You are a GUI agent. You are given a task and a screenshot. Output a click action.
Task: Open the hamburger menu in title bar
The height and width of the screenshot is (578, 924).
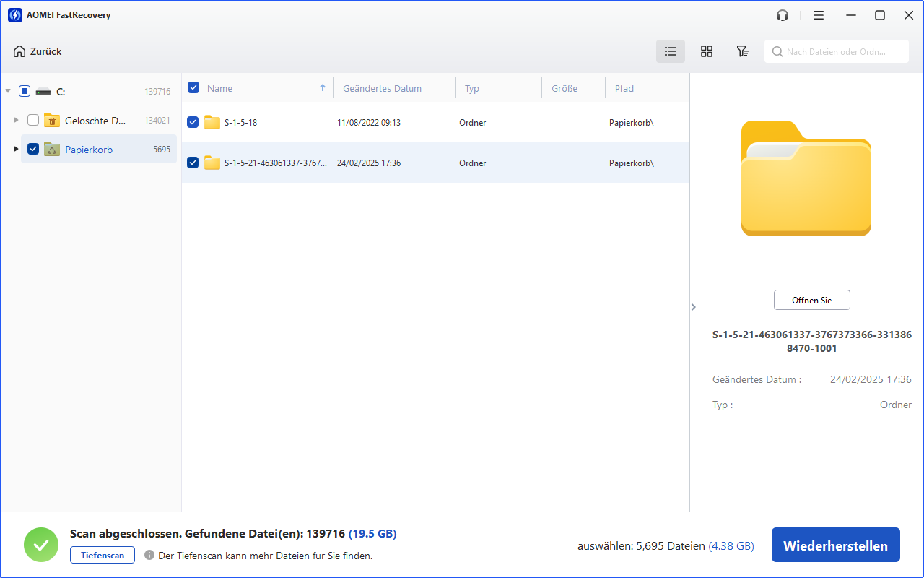tap(819, 15)
